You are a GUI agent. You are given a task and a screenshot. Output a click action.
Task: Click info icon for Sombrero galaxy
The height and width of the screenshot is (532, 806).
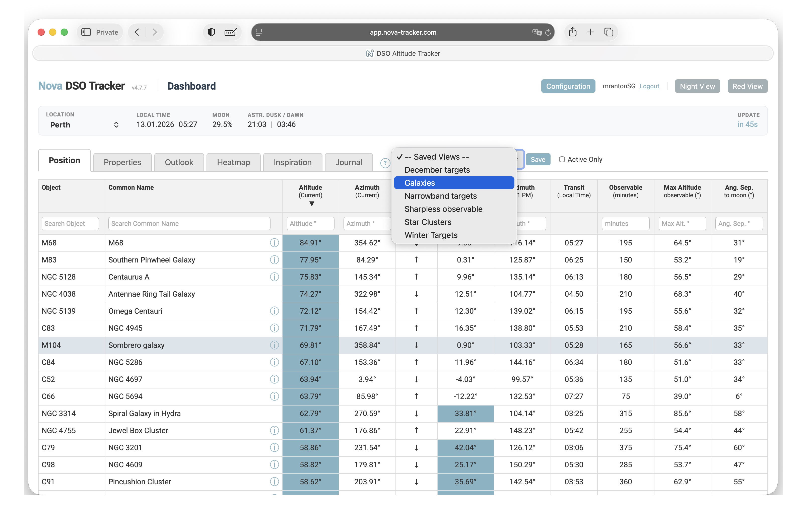(274, 345)
